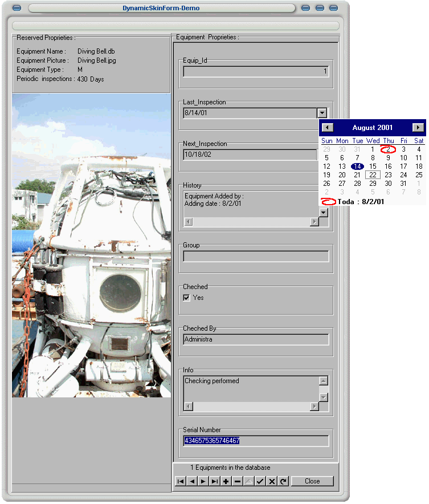Toggle the Cheched Yes checkbox
Image resolution: width=429 pixels, height=504 pixels.
coord(186,298)
